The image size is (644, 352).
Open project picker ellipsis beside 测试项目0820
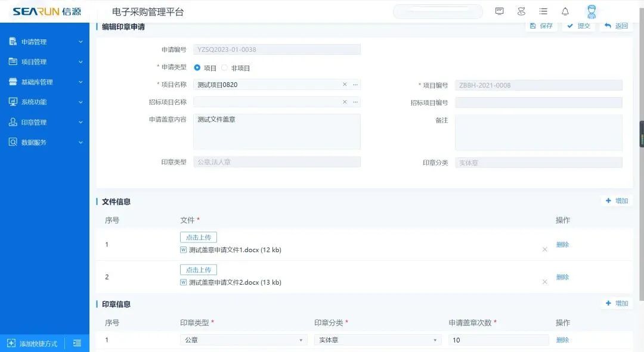pyautogui.click(x=355, y=85)
